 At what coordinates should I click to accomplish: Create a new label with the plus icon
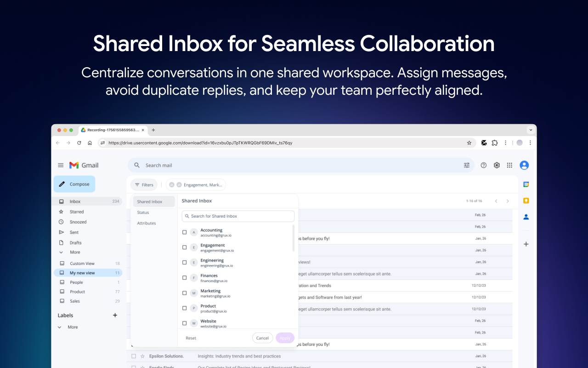click(115, 315)
